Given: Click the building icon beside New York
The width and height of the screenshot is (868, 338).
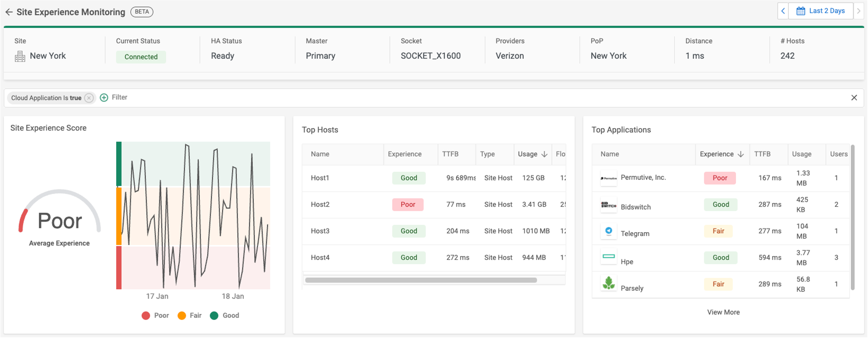Looking at the screenshot, I should [19, 56].
